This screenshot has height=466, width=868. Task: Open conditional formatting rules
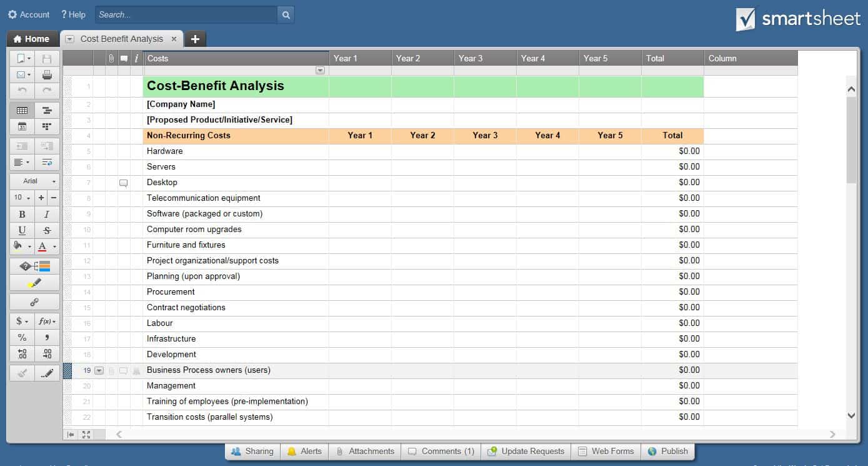point(35,266)
